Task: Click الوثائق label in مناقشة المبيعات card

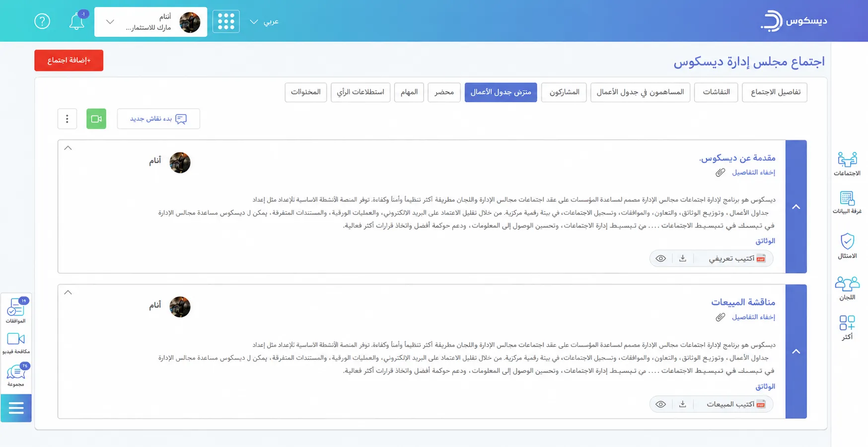Action: coord(765,386)
